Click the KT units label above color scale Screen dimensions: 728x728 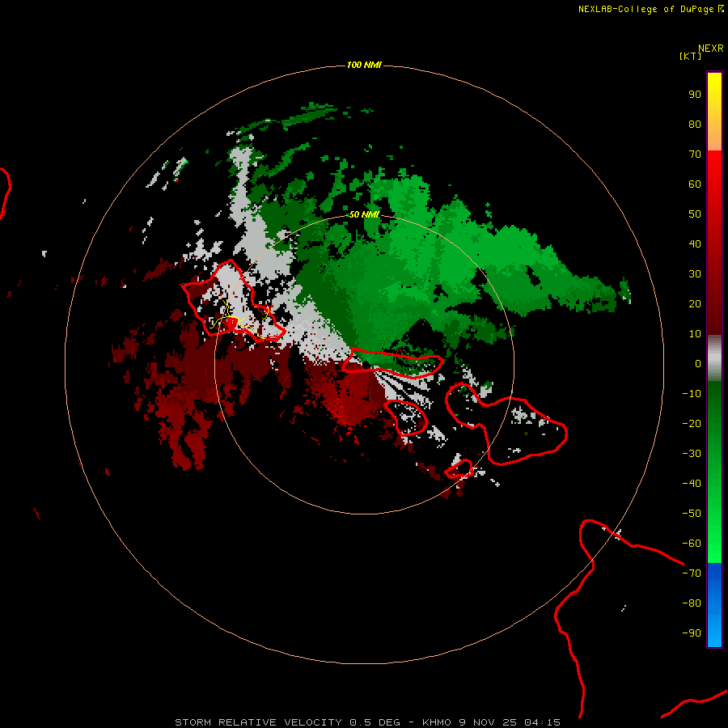[x=691, y=56]
